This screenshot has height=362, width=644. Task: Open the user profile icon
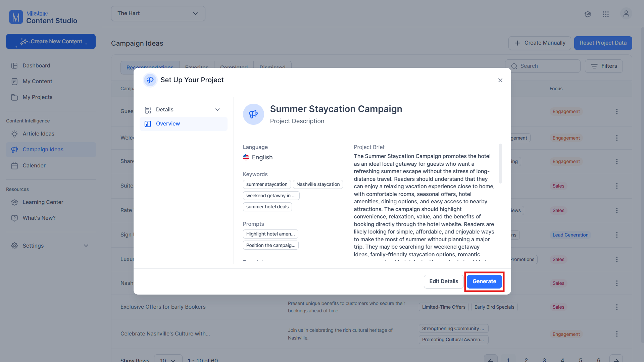point(626,14)
